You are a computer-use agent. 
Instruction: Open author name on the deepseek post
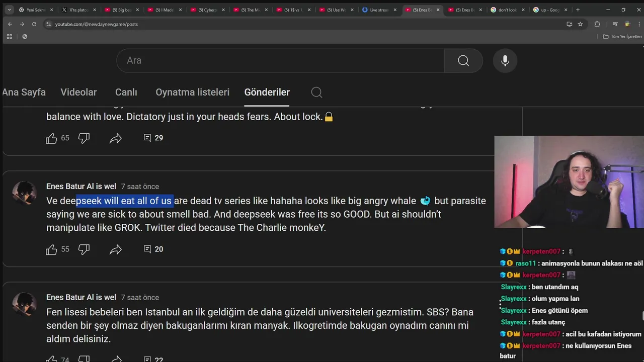(x=81, y=187)
